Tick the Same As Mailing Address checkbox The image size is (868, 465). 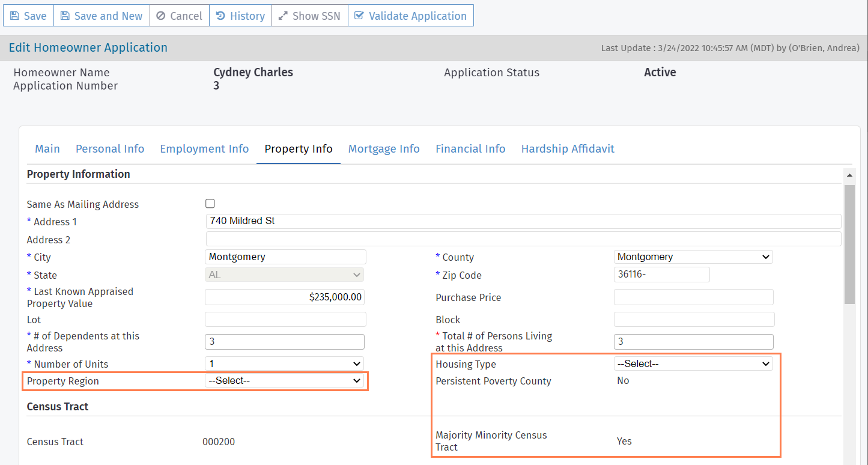pyautogui.click(x=210, y=204)
